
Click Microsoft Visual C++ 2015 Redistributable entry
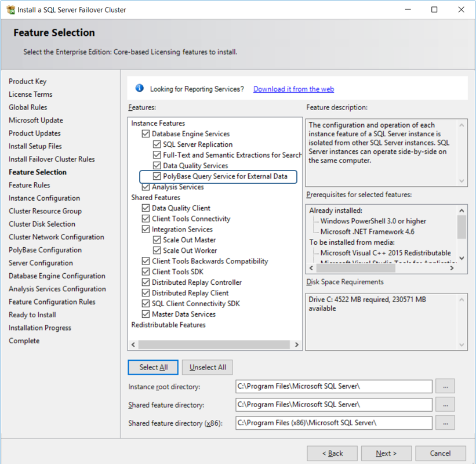[386, 253]
